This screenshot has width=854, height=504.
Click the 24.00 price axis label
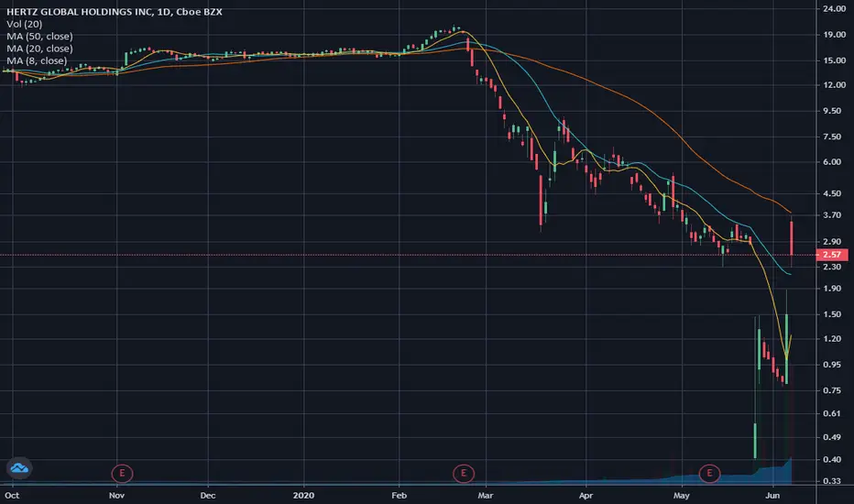[834, 9]
